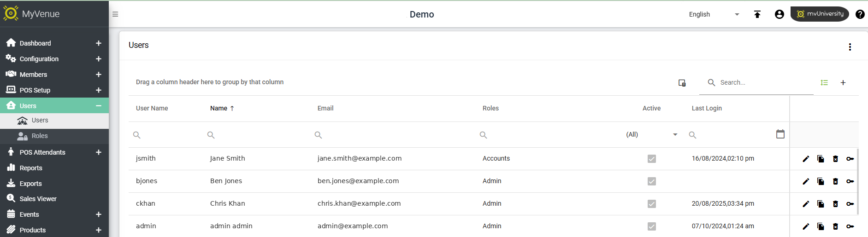This screenshot has height=237, width=868.
Task: Expand the Events menu section
Action: (99, 214)
